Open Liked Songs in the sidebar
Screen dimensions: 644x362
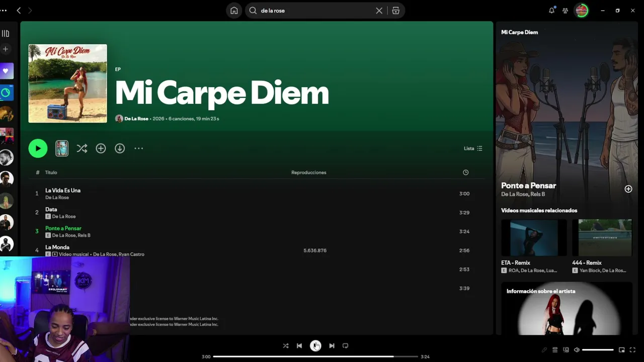(x=6, y=71)
